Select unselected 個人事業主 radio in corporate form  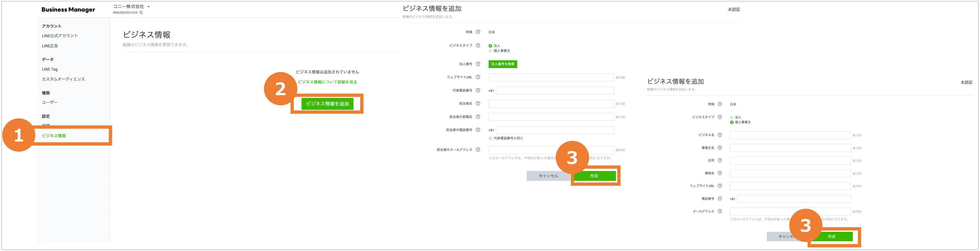click(490, 51)
